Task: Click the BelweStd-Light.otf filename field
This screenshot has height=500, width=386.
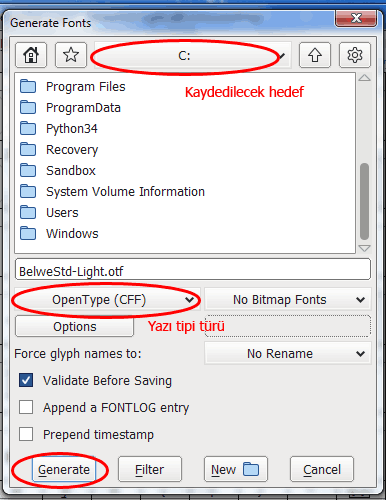Action: [193, 269]
